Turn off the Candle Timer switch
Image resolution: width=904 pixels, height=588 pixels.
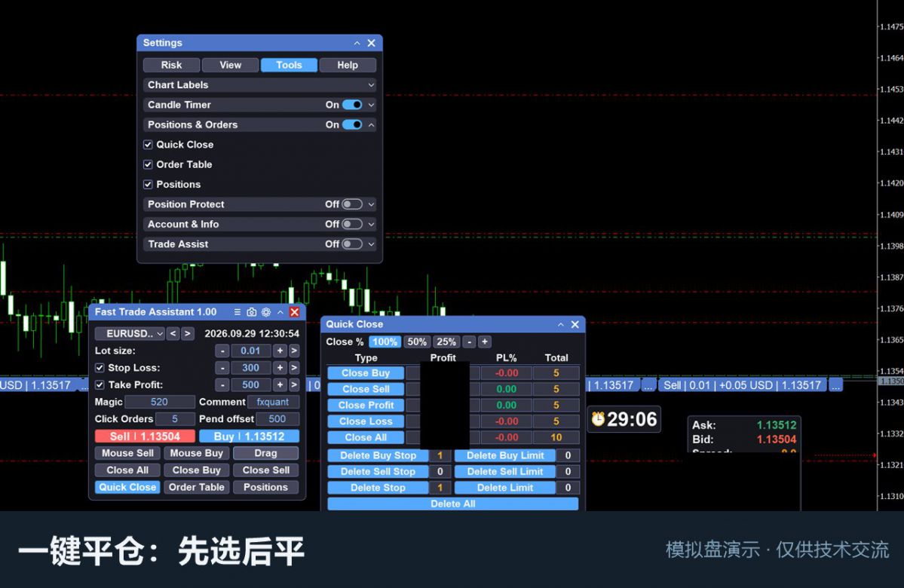(x=352, y=105)
